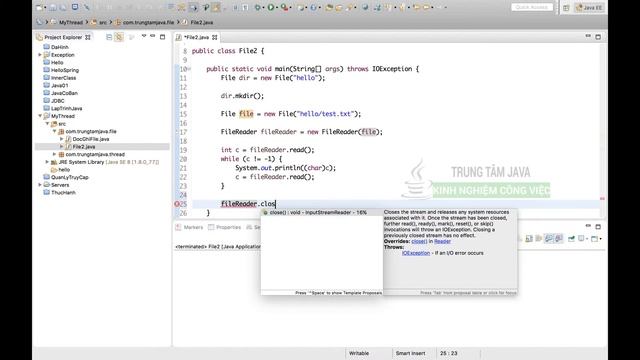Click the Run Last Tool icon with red toolbox
This screenshot has height=360, width=640.
(x=284, y=7)
